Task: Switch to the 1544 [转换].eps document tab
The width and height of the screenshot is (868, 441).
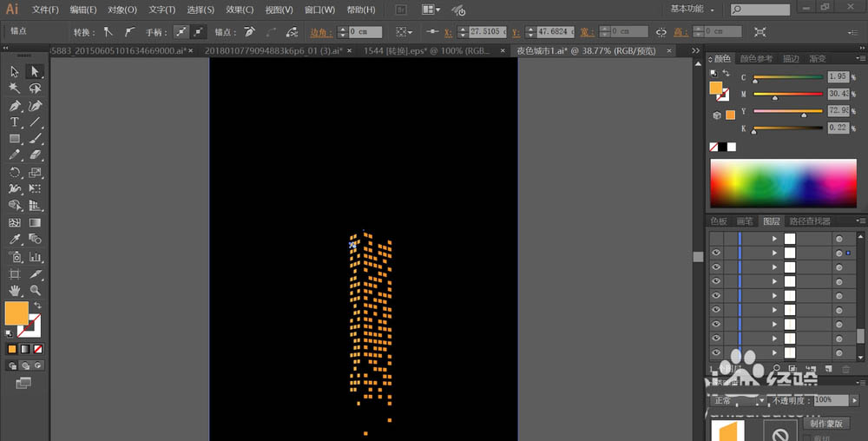Action: coord(427,50)
